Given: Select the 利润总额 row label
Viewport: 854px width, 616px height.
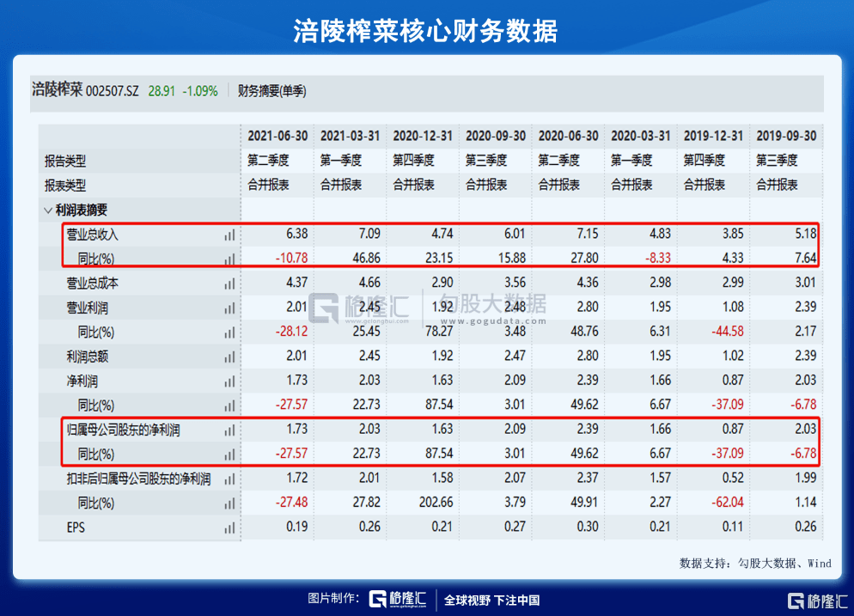Looking at the screenshot, I should pyautogui.click(x=87, y=357).
